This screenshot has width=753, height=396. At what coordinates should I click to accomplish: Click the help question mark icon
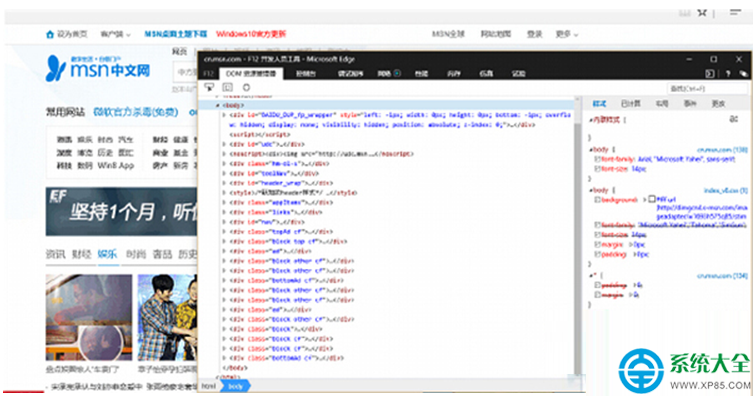[728, 73]
